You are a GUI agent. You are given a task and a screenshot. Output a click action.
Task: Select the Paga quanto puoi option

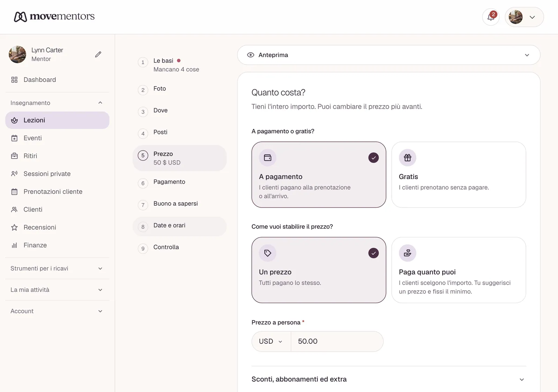459,270
